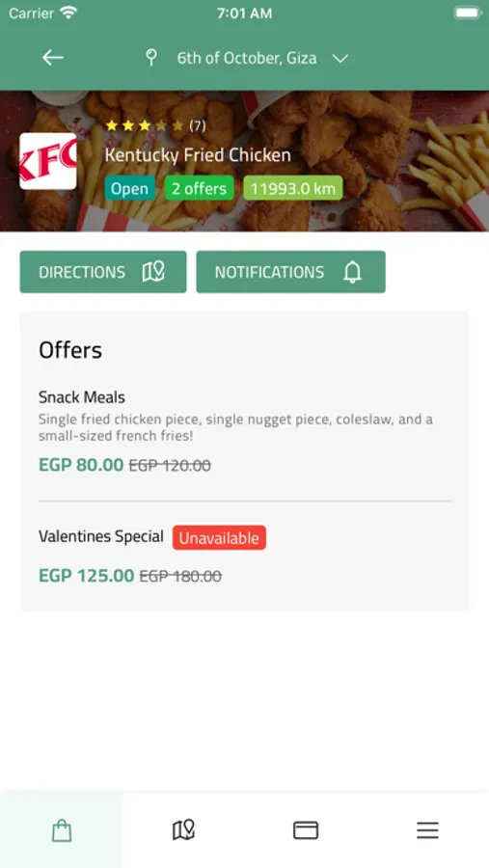Tap the KFC logo thumbnail
Image resolution: width=489 pixels, height=868 pixels.
coord(48,161)
